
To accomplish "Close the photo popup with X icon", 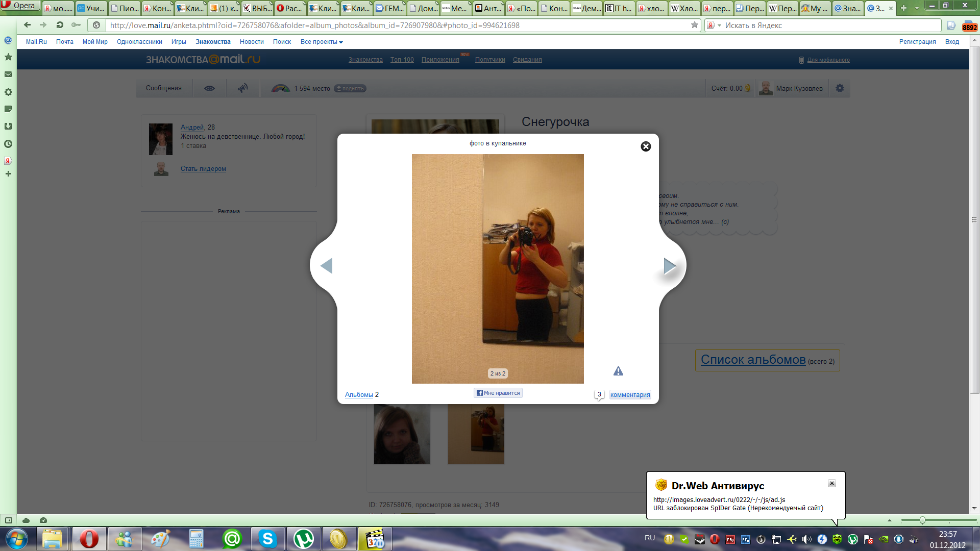I will point(646,146).
